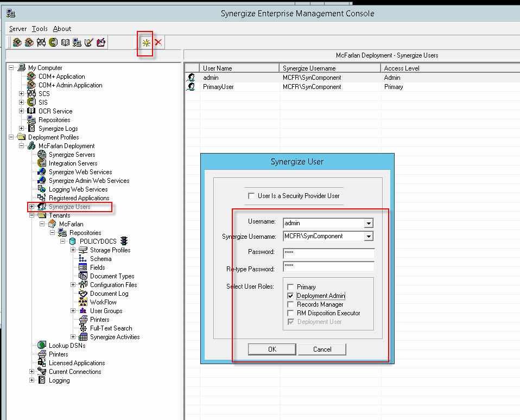Select the Fields node icon
Viewport: 520px width, 420px height.
pyautogui.click(x=83, y=267)
